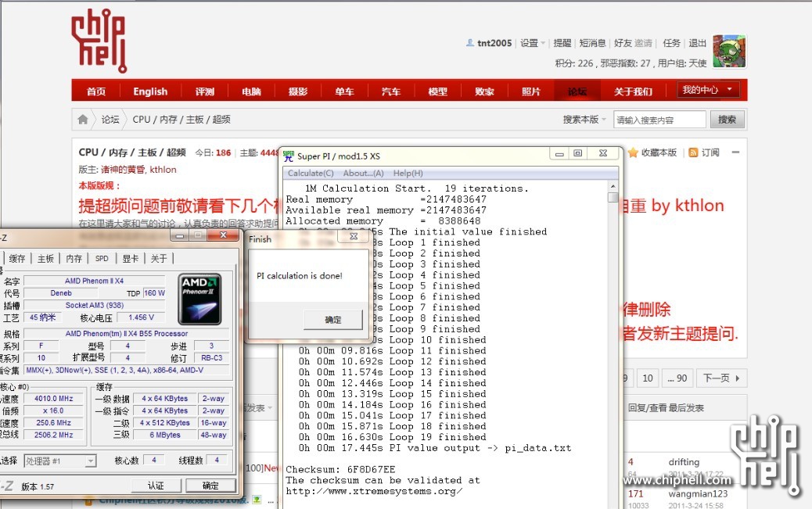Click the 搜索 button next to the search box
The image size is (812, 509).
tap(727, 120)
